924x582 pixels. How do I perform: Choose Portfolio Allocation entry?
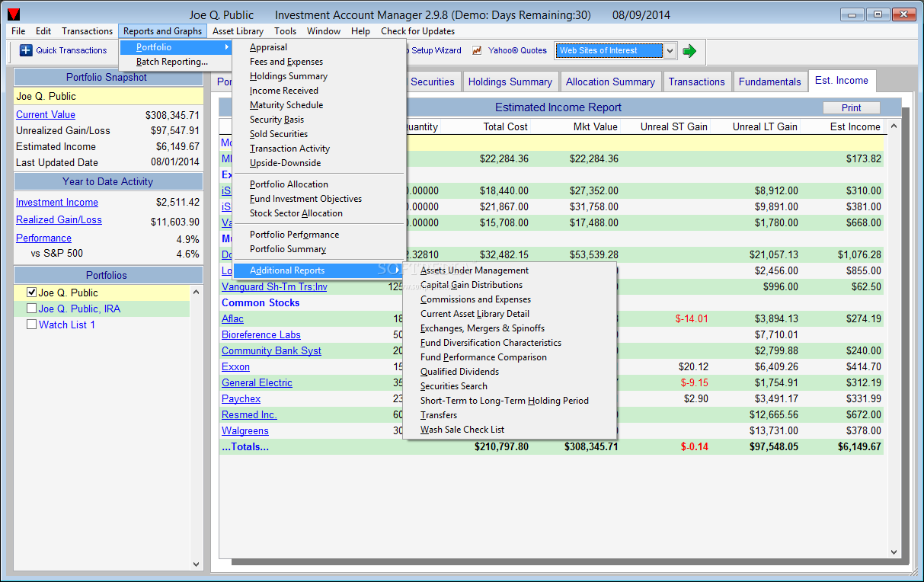[x=289, y=184]
